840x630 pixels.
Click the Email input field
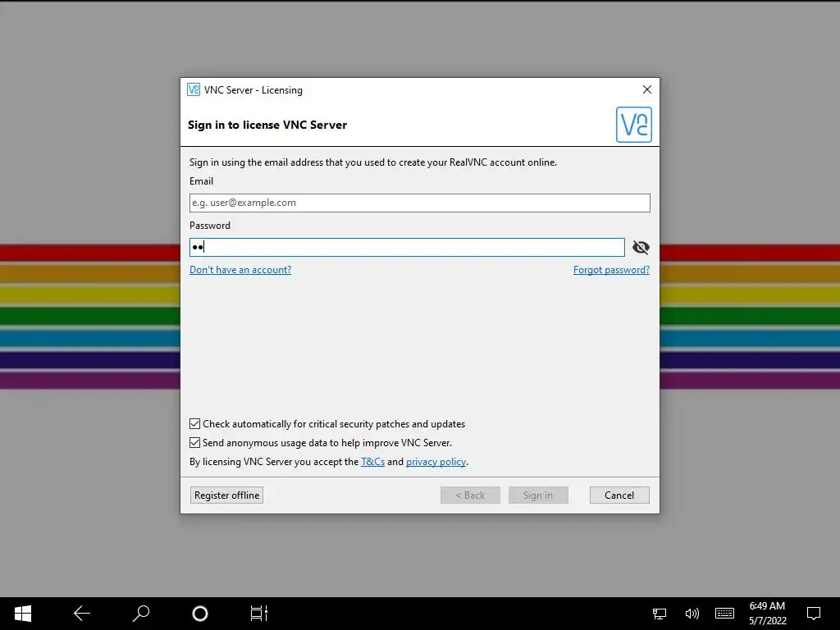[419, 203]
